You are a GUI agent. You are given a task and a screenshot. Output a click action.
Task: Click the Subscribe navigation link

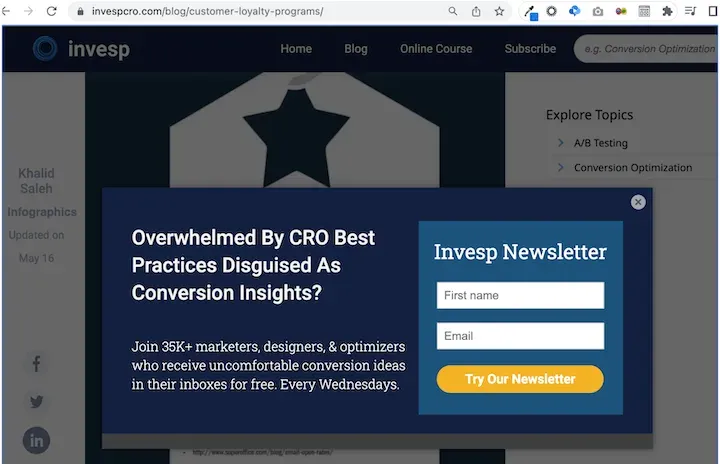click(530, 49)
